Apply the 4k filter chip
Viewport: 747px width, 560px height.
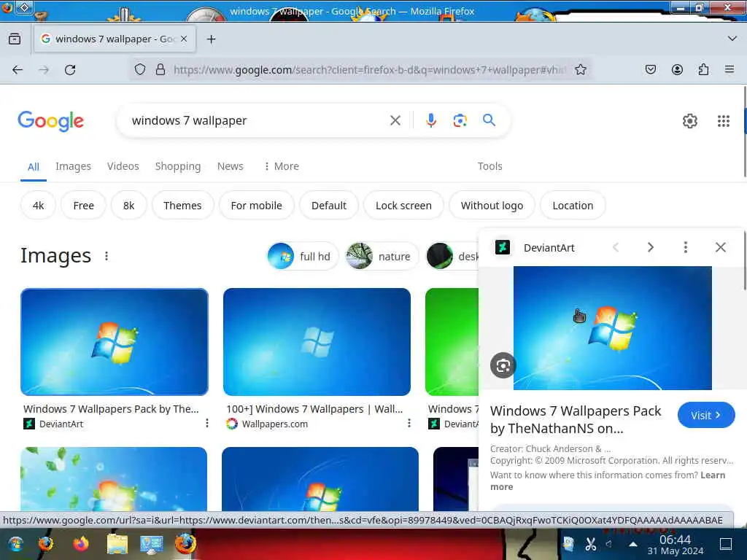tap(38, 205)
